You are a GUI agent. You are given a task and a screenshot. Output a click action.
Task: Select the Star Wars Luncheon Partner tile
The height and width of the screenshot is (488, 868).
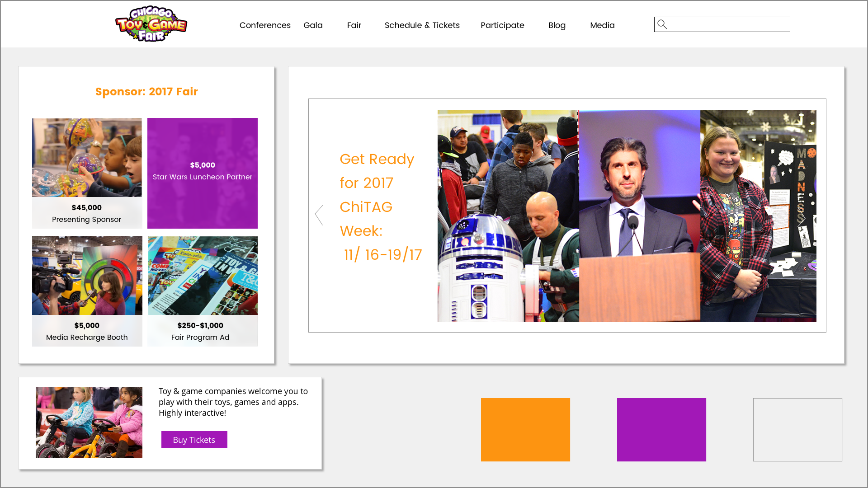[203, 173]
